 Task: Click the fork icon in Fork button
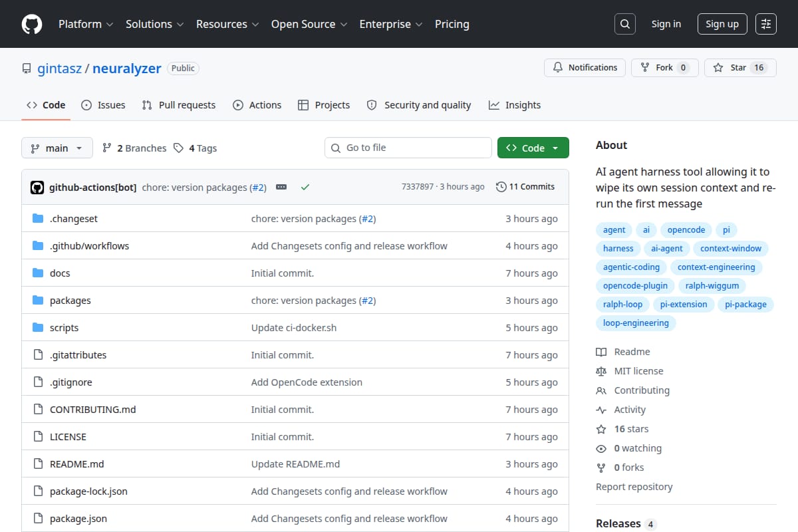[x=644, y=67]
